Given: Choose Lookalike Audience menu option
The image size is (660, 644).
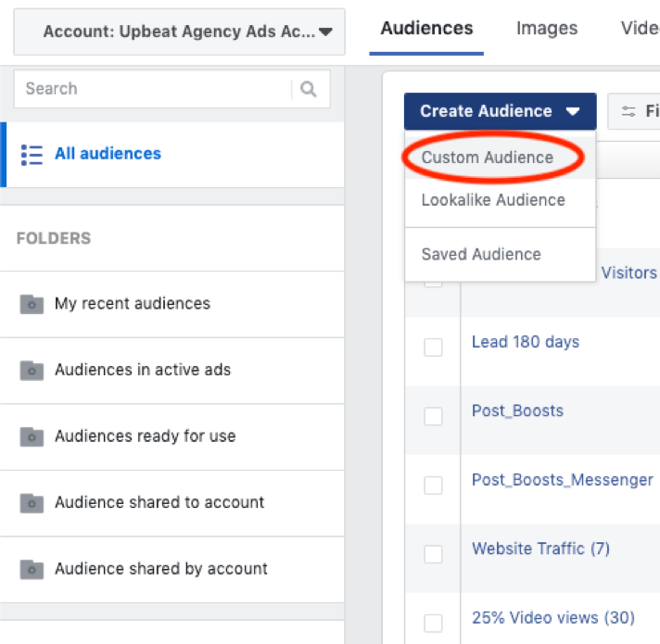Looking at the screenshot, I should pyautogui.click(x=492, y=200).
